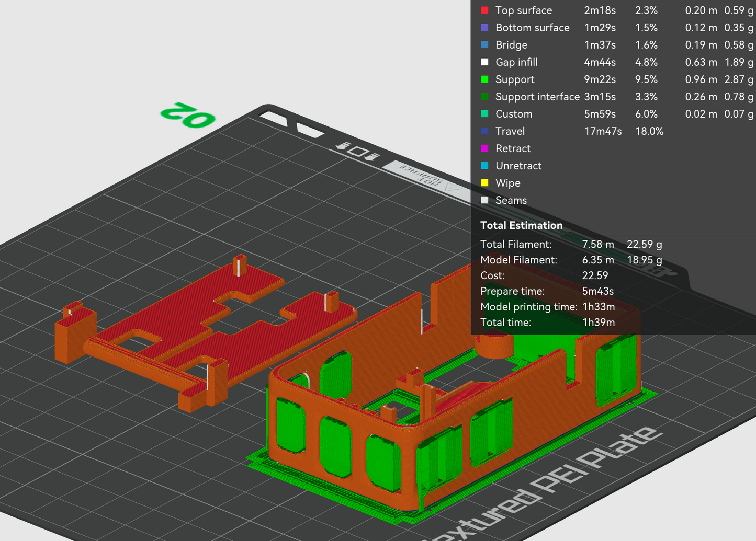
Task: Click the Support time 9m22s
Action: point(600,79)
